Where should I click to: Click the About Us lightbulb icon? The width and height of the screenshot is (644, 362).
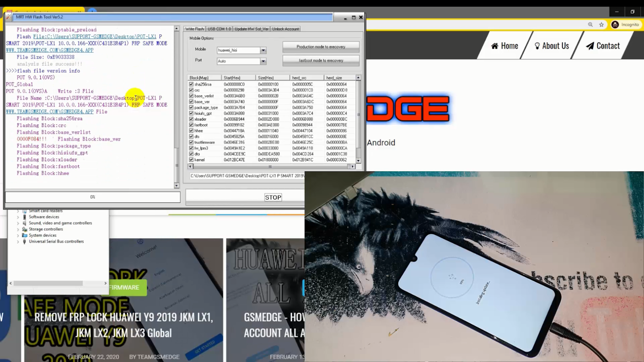pos(537,46)
